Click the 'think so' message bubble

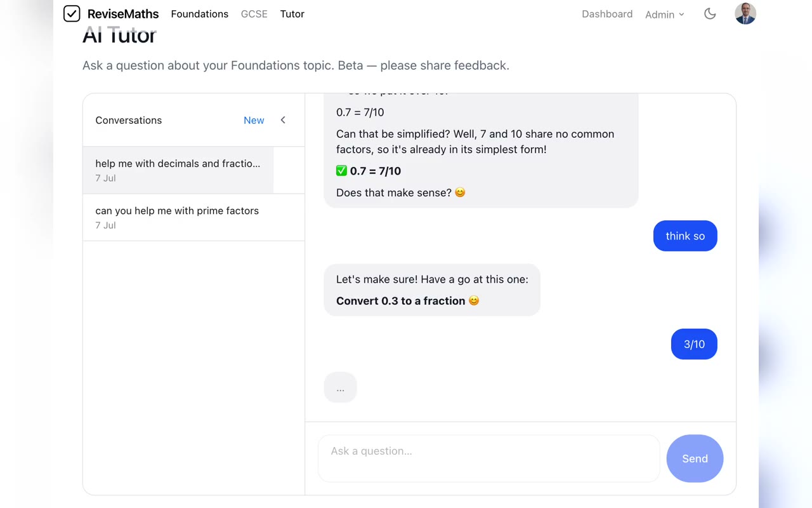(685, 236)
